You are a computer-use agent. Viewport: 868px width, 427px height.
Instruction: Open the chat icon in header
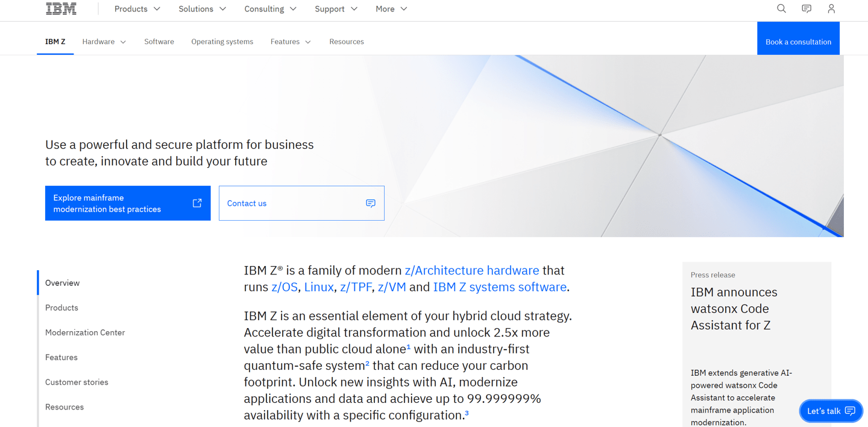[x=807, y=8]
